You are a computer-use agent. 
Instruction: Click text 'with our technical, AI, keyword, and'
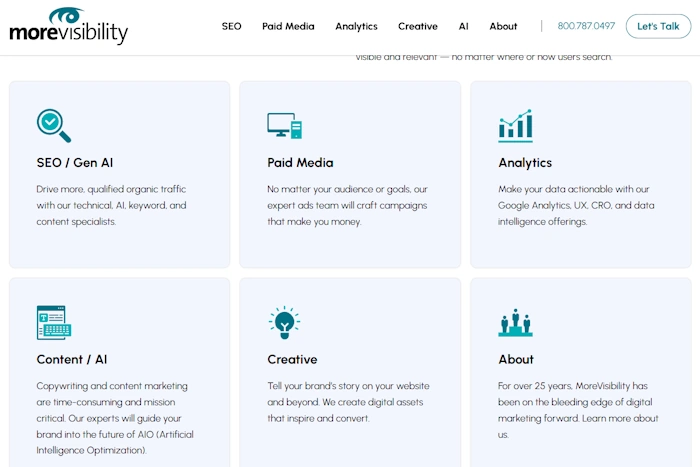(112, 205)
